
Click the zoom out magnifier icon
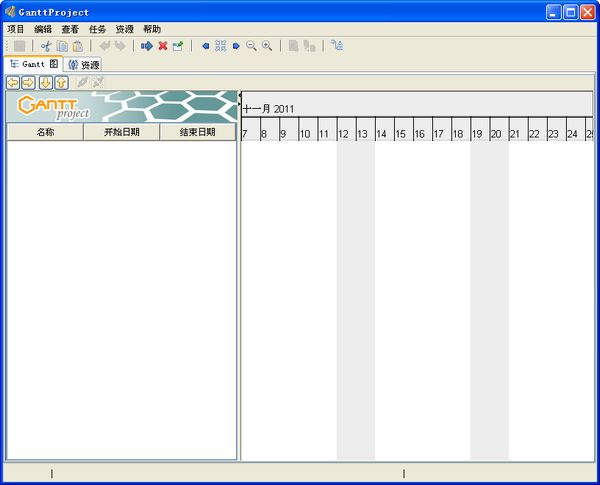(x=252, y=46)
